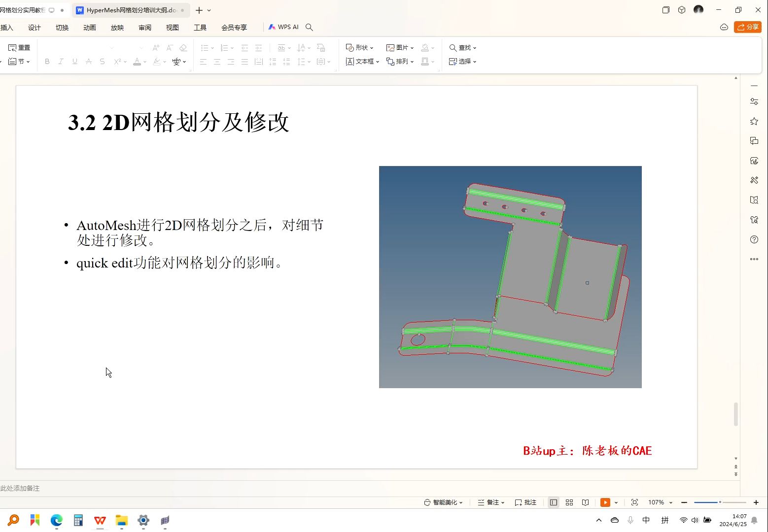Toggle italic formatting
This screenshot has width=768, height=532.
click(x=61, y=61)
